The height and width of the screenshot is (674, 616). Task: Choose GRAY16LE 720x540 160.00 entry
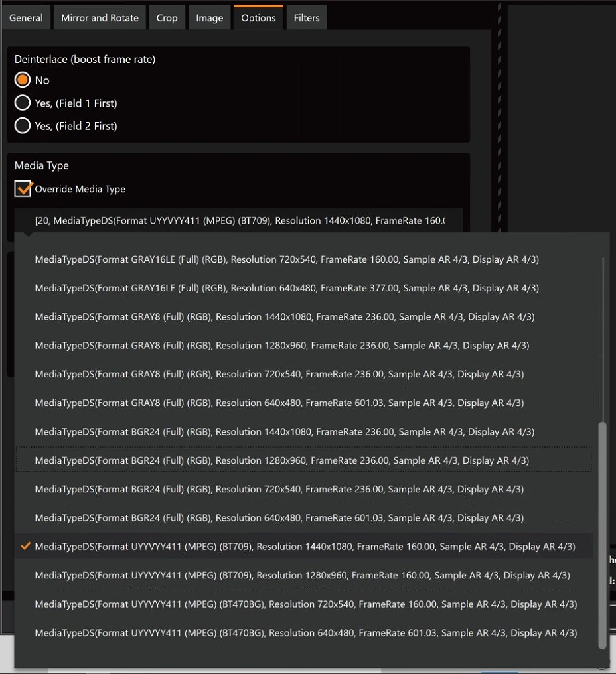point(304,259)
